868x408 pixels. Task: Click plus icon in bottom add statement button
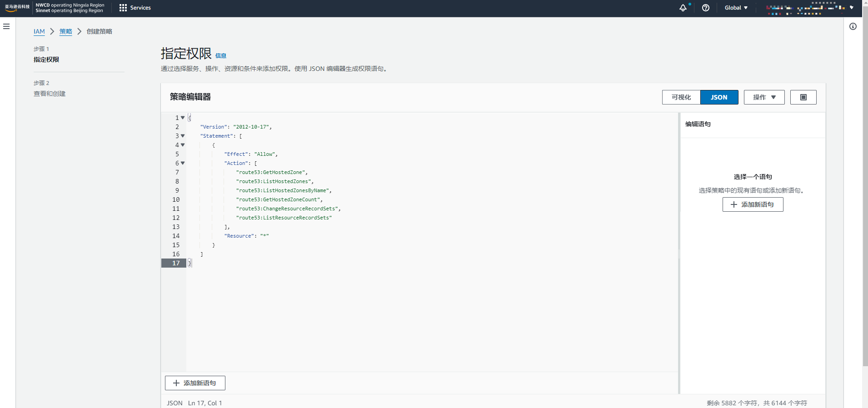point(176,383)
